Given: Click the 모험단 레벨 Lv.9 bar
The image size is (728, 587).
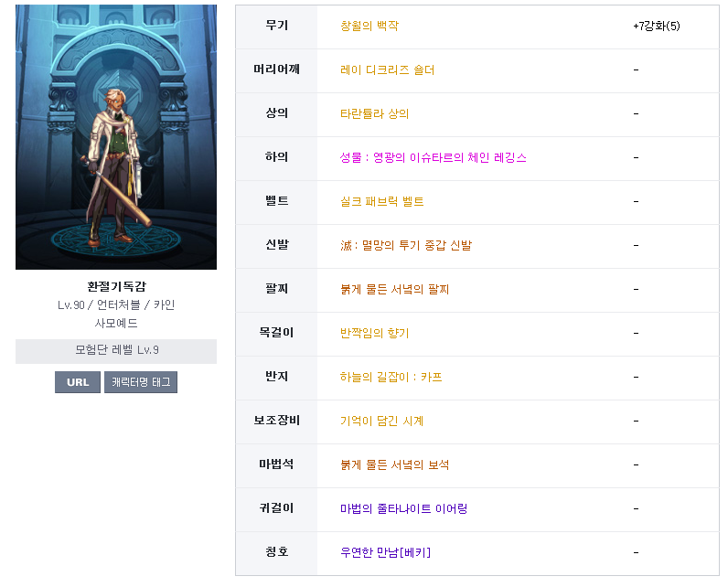Looking at the screenshot, I should click(116, 351).
